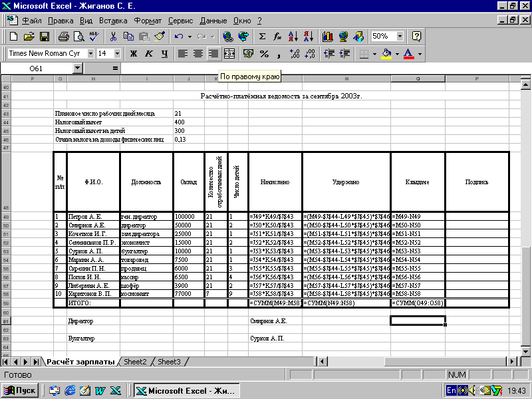Image resolution: width=532 pixels, height=399 pixels.
Task: Click the Fill Color yellow swatch
Action: [x=386, y=53]
